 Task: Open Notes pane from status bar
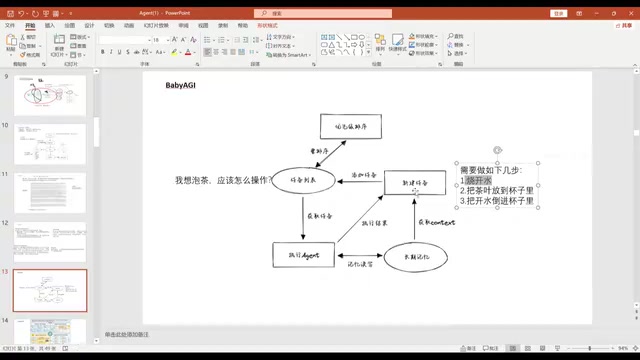(468, 348)
